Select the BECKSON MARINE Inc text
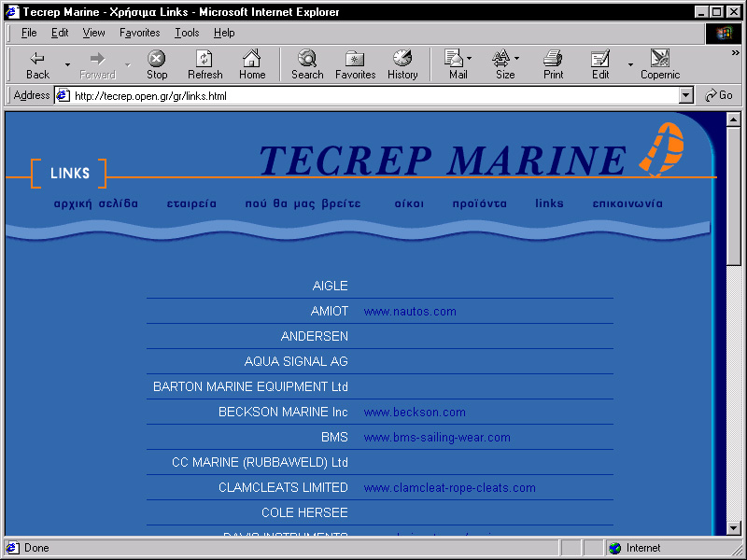This screenshot has height=560, width=747. pos(283,412)
